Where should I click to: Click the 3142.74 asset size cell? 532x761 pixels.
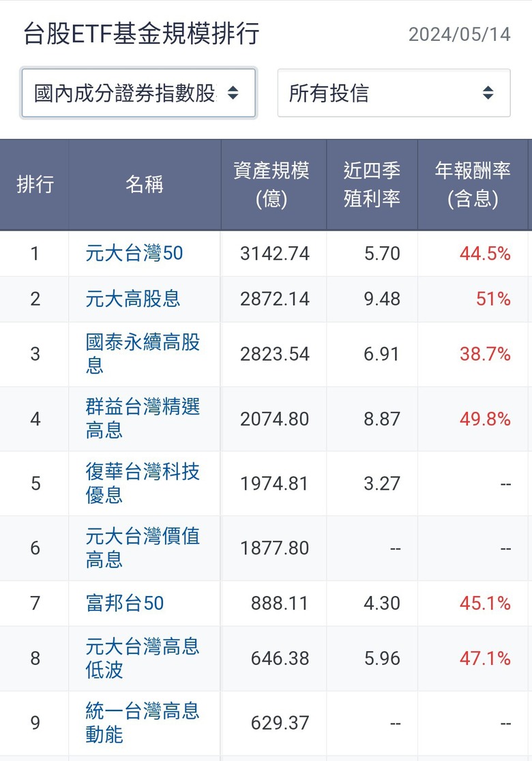click(x=275, y=254)
